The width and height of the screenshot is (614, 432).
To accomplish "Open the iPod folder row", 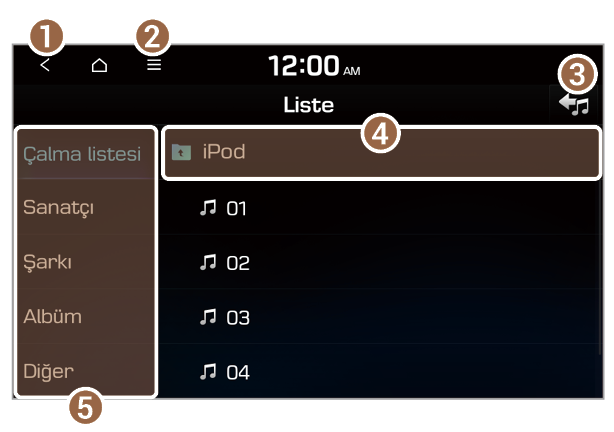I will (380, 153).
